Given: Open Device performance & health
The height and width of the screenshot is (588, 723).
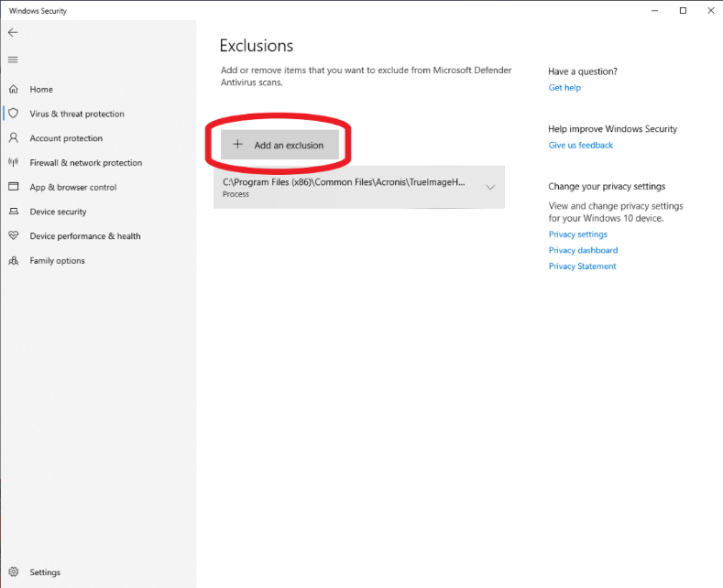Looking at the screenshot, I should click(85, 236).
